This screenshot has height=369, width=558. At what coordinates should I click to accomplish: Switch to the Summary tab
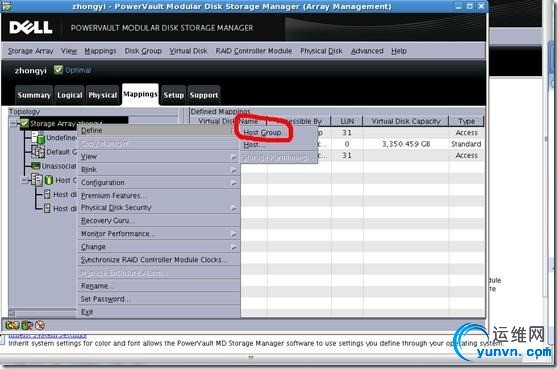click(34, 95)
